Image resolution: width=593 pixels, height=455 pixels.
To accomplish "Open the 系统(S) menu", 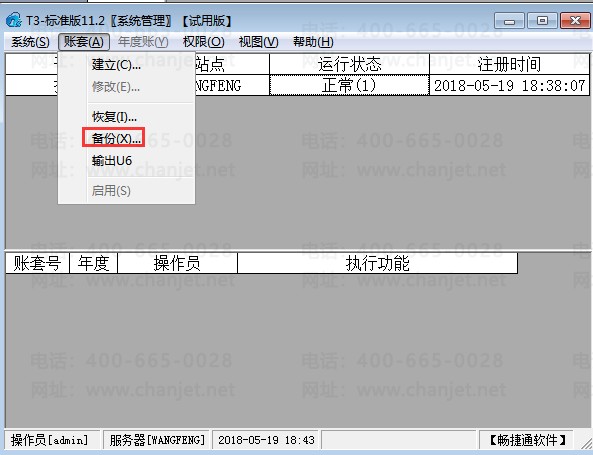I will pos(30,42).
